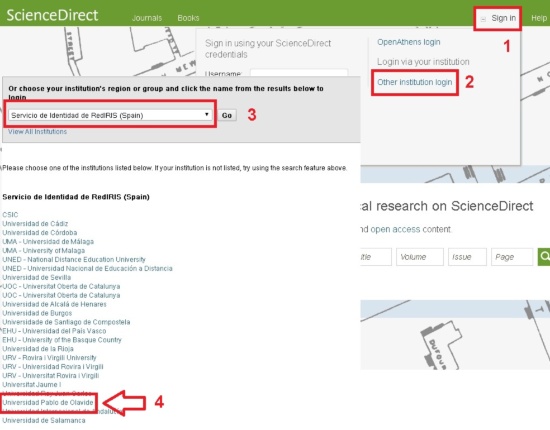This screenshot has height=430, width=550.
Task: Click Other institution login link
Action: tap(415, 82)
